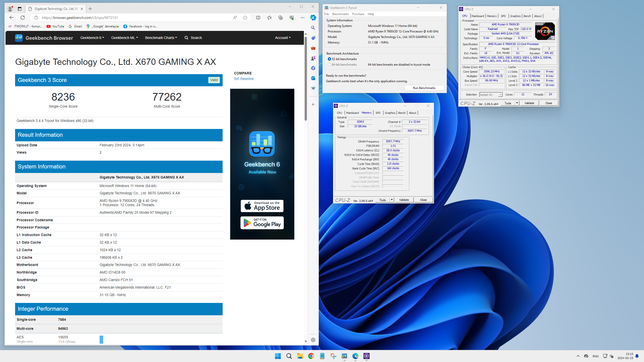Open sidebar Search magnifier in Edge
Screen dimensions: 644x362
(313, 28)
